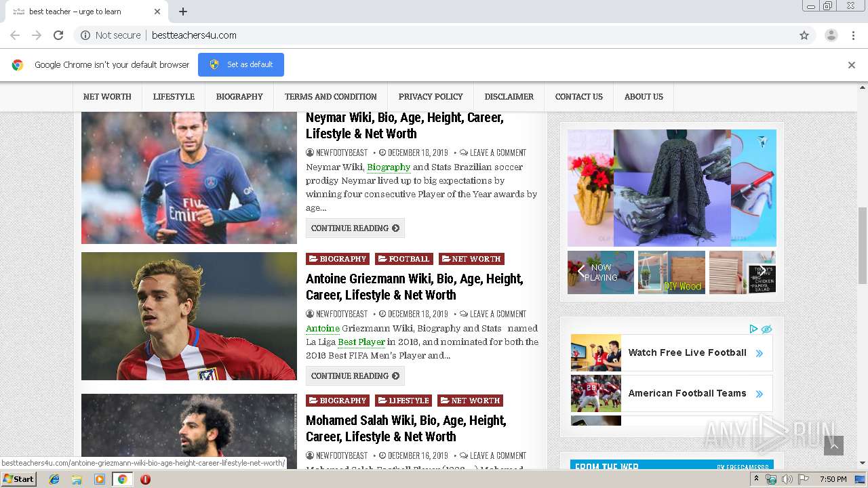Open File Explorer folder on taskbar

[77, 479]
